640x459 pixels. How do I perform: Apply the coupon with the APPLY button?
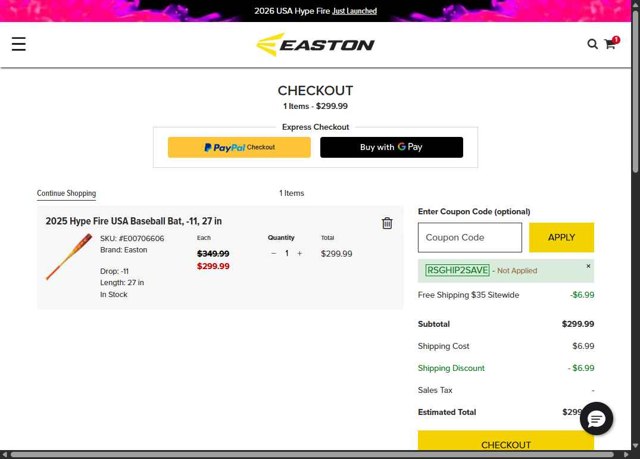click(561, 237)
